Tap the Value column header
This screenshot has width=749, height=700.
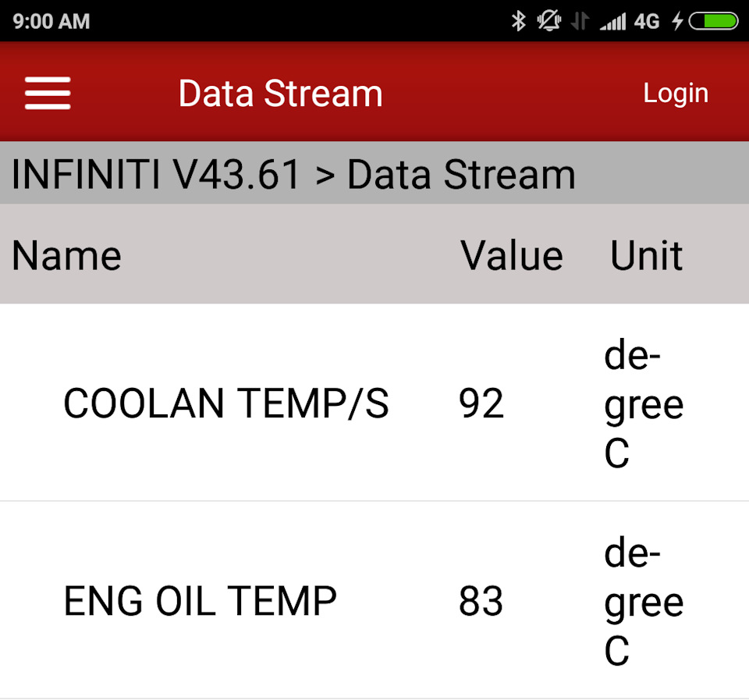click(x=512, y=256)
